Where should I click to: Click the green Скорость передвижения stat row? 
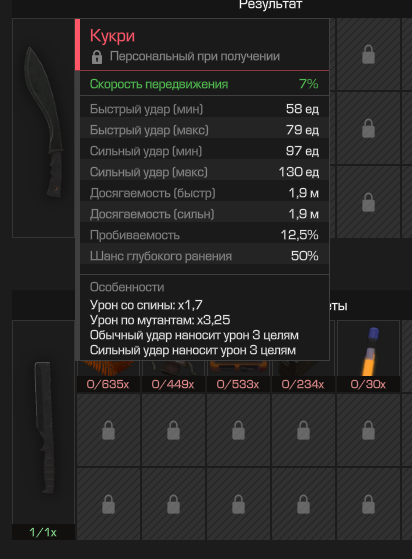click(x=204, y=84)
